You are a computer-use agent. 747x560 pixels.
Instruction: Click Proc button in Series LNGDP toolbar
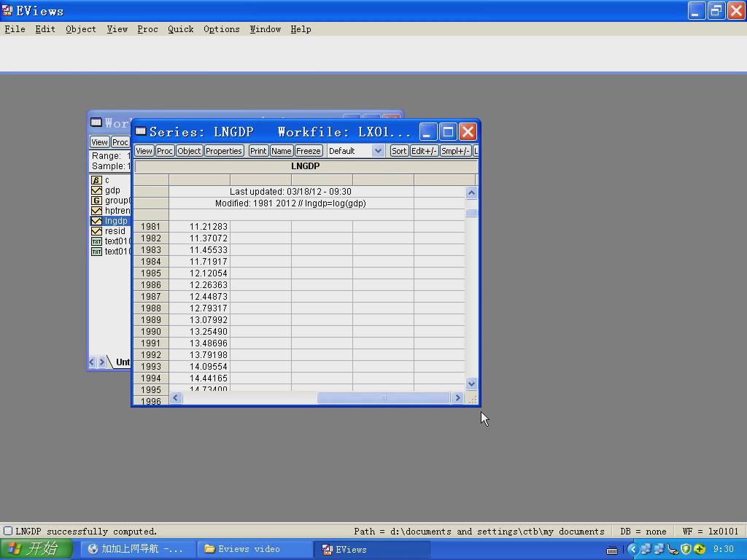pos(164,151)
